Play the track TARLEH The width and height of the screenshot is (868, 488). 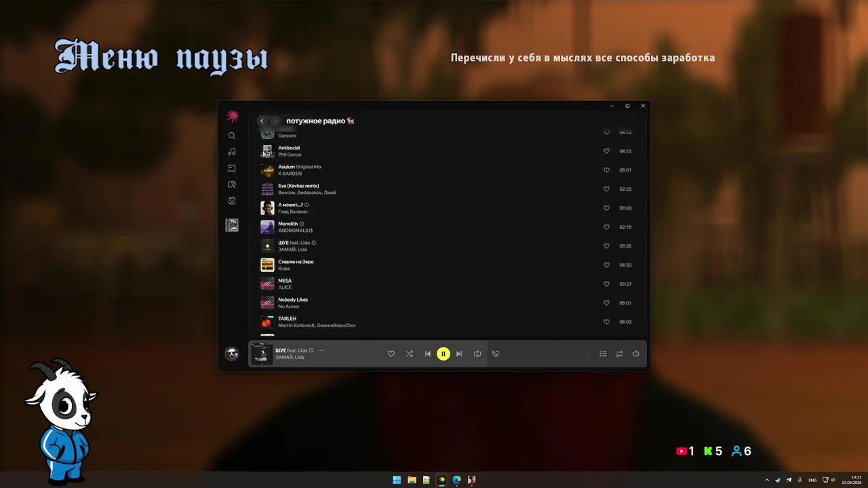tap(287, 319)
